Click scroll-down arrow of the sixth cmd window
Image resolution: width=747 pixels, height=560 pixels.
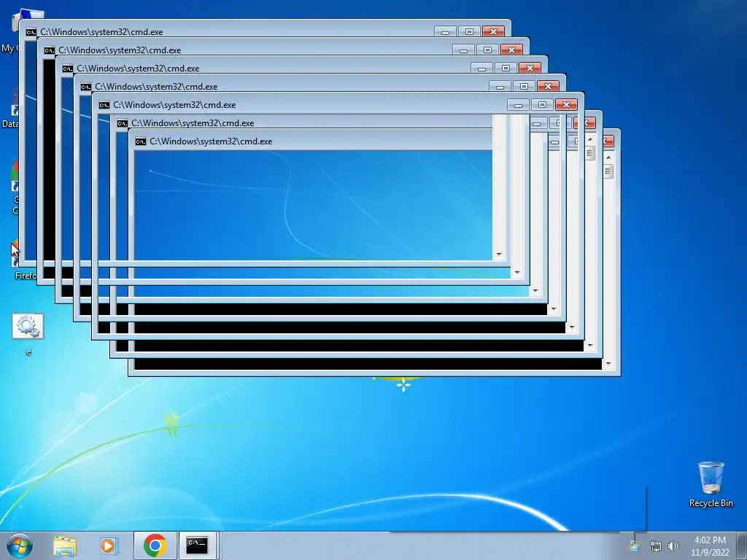click(x=590, y=346)
